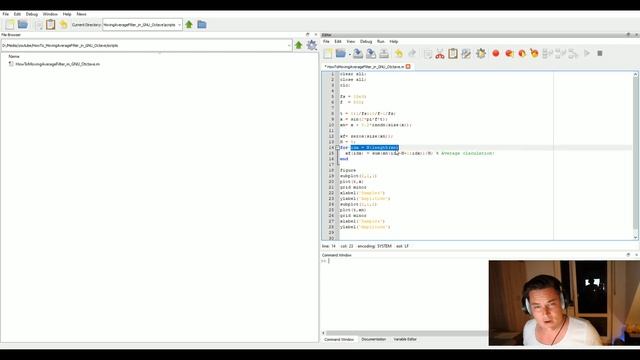This screenshot has width=640, height=360.
Task: Open the File Browser path dropdown arrow
Action: [x=289, y=45]
